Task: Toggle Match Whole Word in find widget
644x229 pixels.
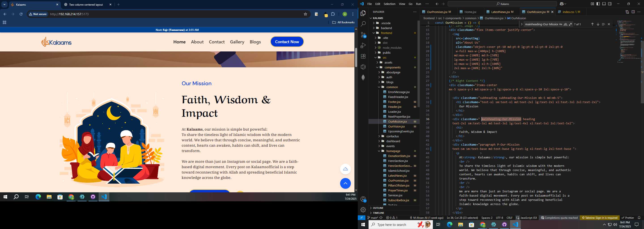Action: [x=566, y=24]
